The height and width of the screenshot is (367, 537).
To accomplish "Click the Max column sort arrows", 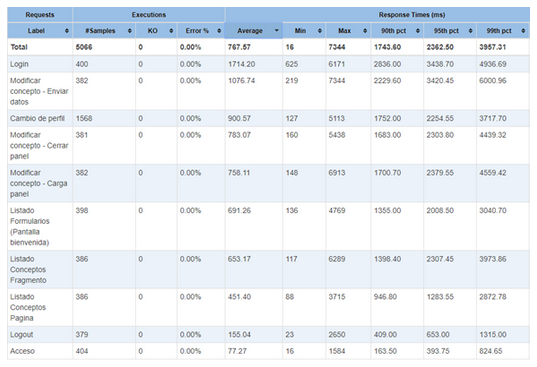I will (x=365, y=31).
